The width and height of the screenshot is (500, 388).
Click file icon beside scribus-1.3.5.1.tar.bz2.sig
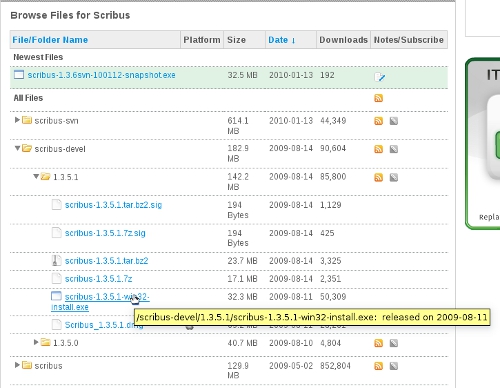coord(57,204)
